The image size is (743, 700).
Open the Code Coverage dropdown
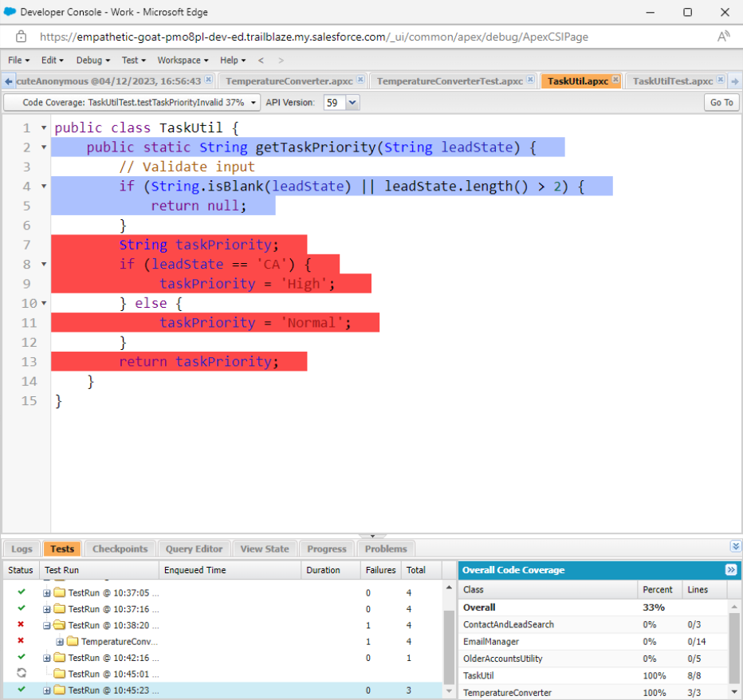(x=132, y=102)
